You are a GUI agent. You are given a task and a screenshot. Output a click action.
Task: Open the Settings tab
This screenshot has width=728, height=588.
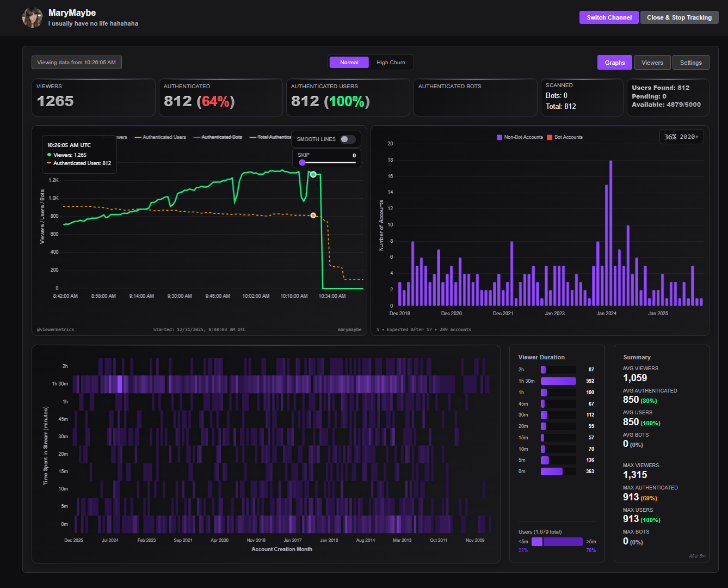coord(691,63)
